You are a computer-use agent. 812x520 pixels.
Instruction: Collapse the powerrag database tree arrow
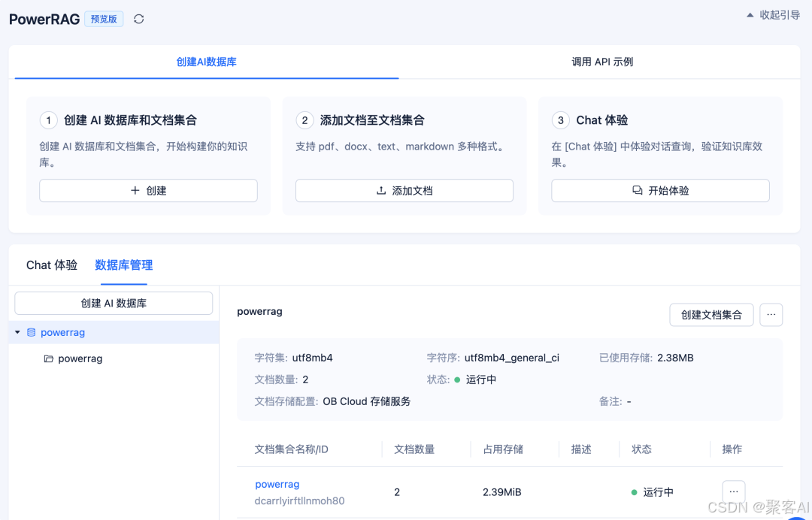[17, 332]
